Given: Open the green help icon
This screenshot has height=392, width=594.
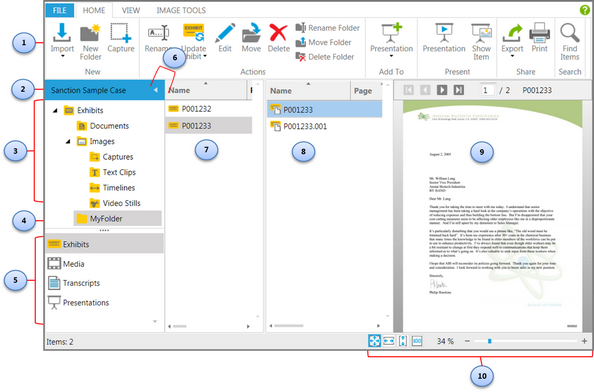Looking at the screenshot, I should 585,10.
